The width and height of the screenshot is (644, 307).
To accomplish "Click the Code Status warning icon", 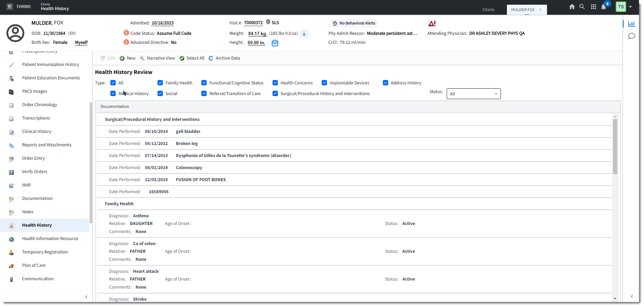I will [126, 33].
